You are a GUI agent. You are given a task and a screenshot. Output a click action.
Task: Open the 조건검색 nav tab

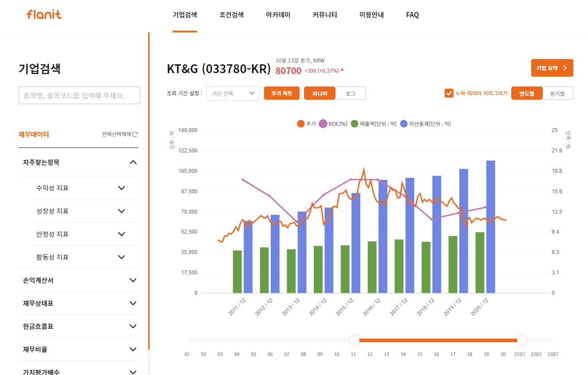coord(232,15)
